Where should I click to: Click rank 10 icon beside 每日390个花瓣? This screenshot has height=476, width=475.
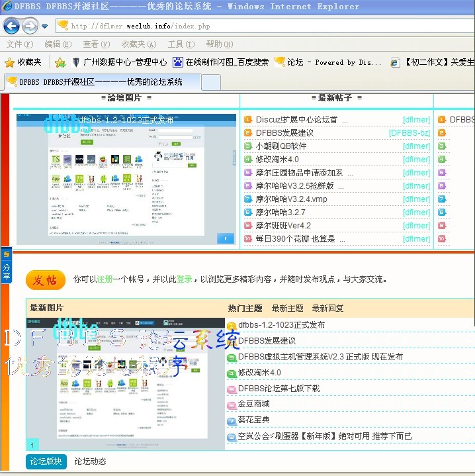pyautogui.click(x=248, y=238)
